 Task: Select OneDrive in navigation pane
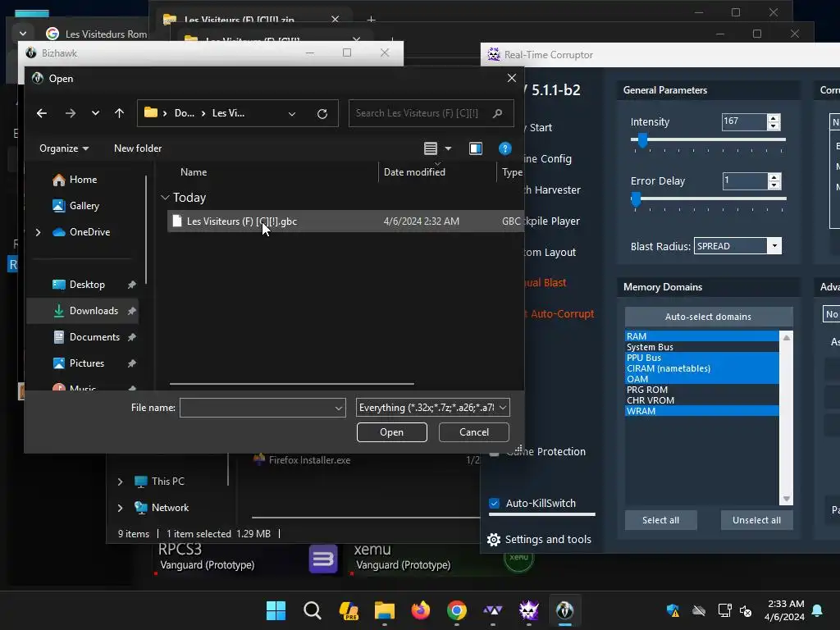tap(81, 232)
